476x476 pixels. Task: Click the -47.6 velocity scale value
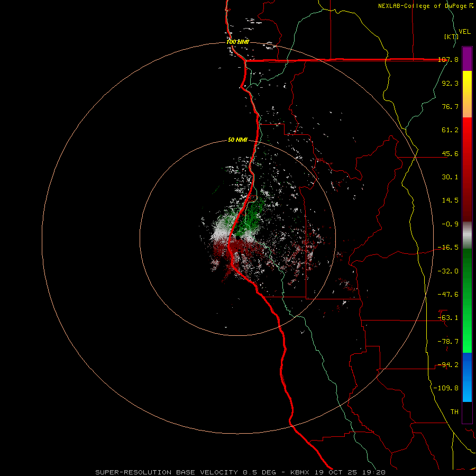point(448,295)
